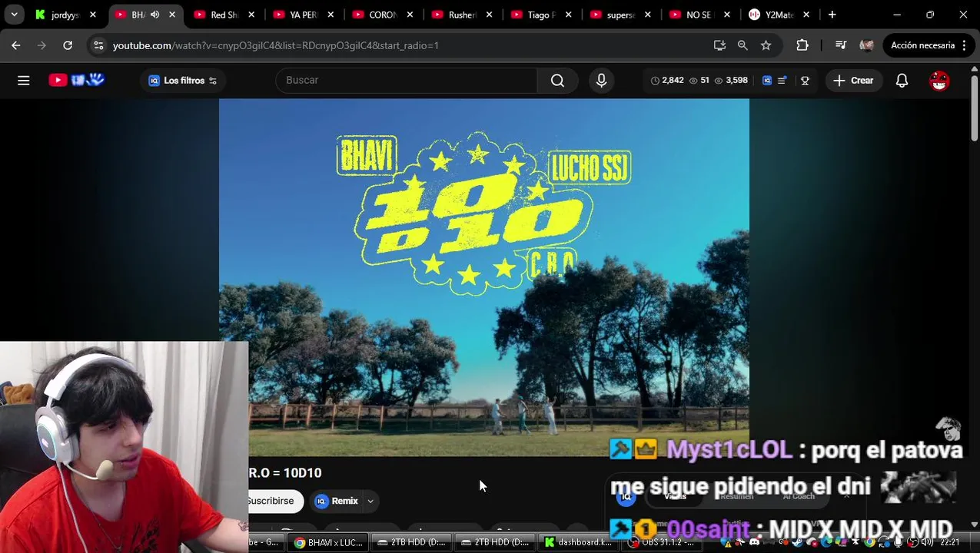Click the install app icon in address bar

coord(719,45)
